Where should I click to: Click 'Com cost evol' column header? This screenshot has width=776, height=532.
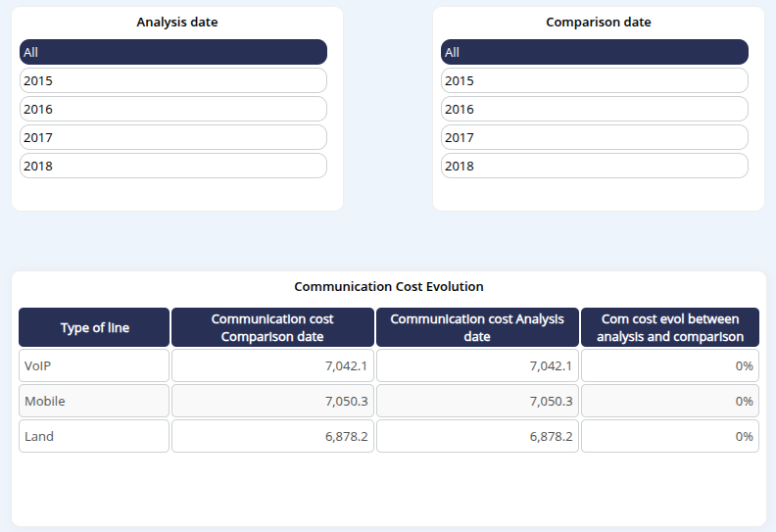[x=669, y=327]
